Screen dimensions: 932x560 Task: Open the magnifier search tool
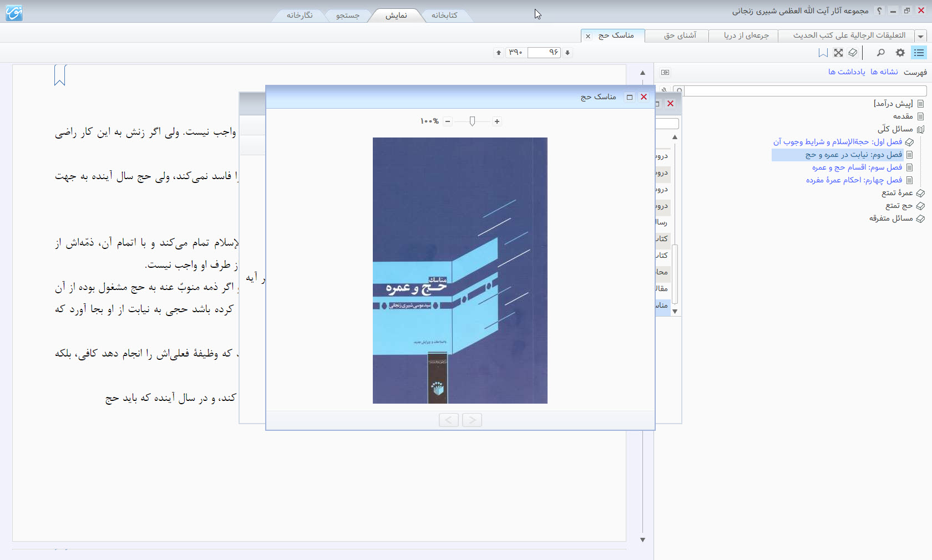(x=880, y=53)
